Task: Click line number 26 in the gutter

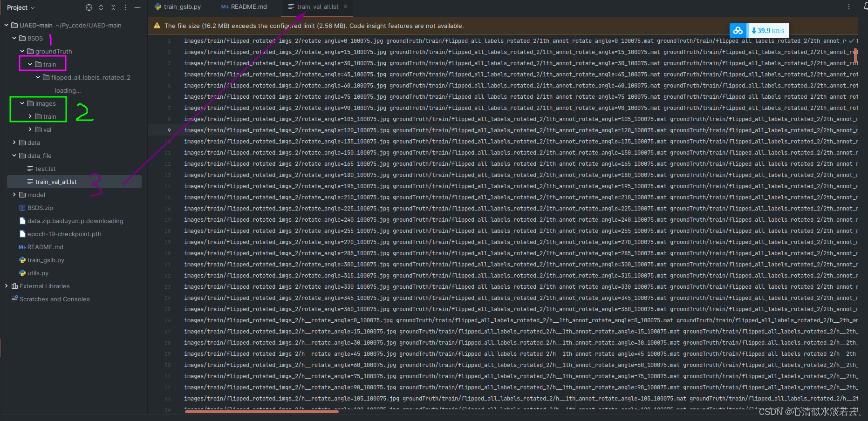Action: [x=168, y=320]
